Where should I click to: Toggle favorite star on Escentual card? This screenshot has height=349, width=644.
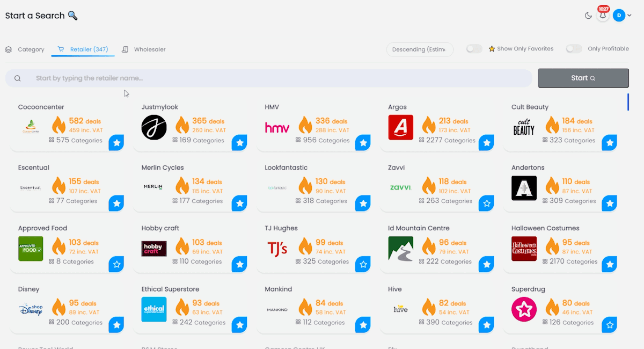[x=116, y=204]
